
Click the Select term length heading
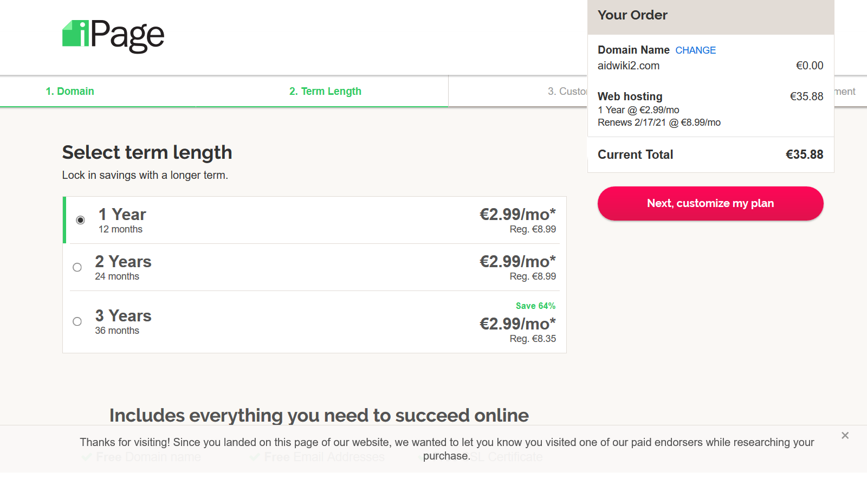click(x=147, y=153)
